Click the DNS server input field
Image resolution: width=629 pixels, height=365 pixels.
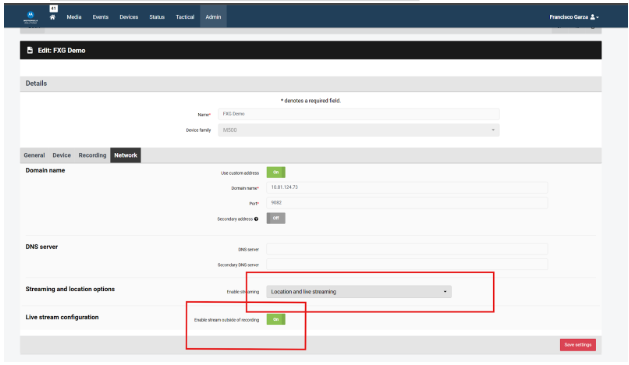[x=407, y=249]
